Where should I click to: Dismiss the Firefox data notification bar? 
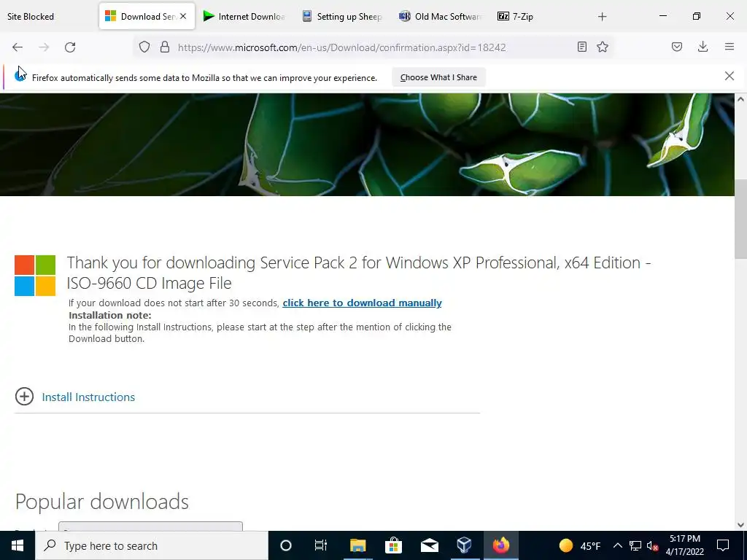coord(729,76)
